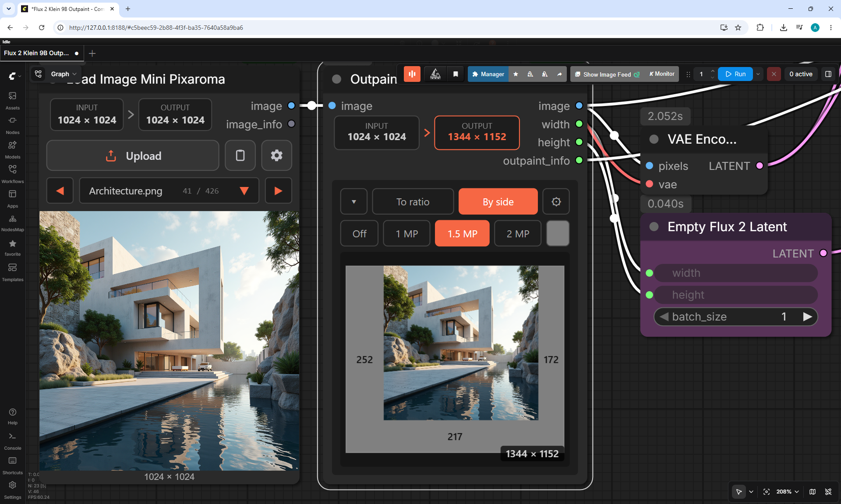Screen dimensions: 841x504
Task: Increase batch_size with right arrow
Action: point(807,317)
